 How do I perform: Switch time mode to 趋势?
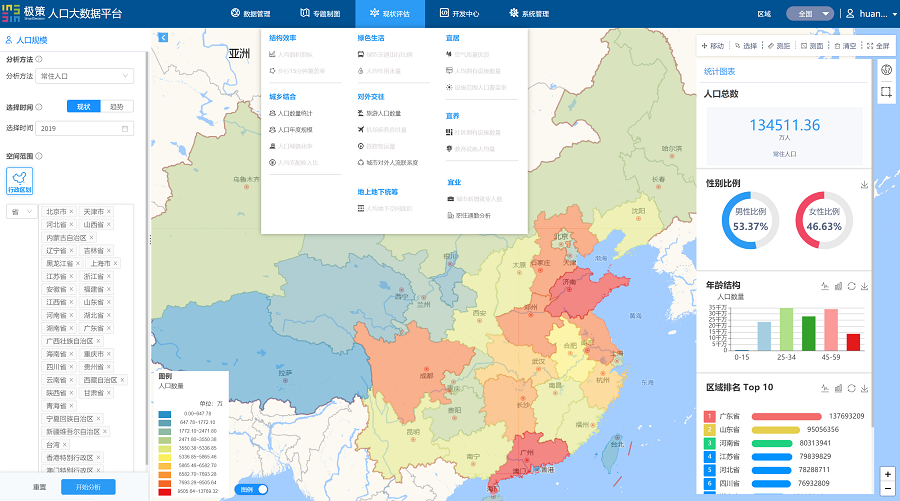click(x=116, y=106)
